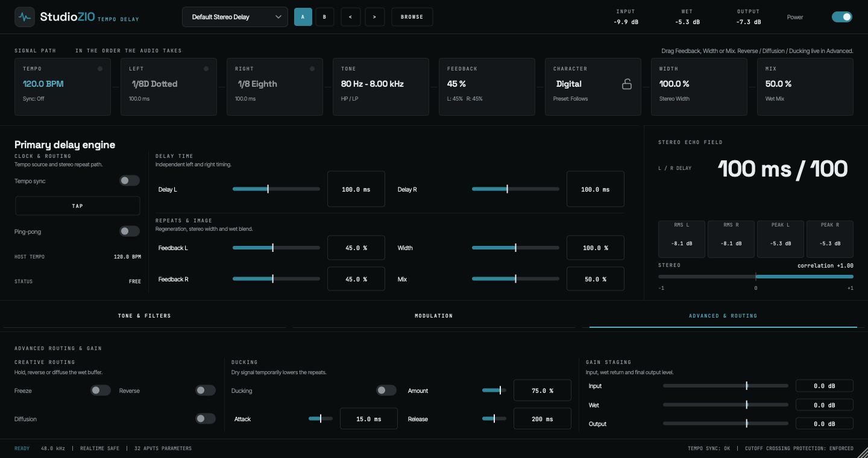Click the Ducking Amount slider

[x=494, y=391]
